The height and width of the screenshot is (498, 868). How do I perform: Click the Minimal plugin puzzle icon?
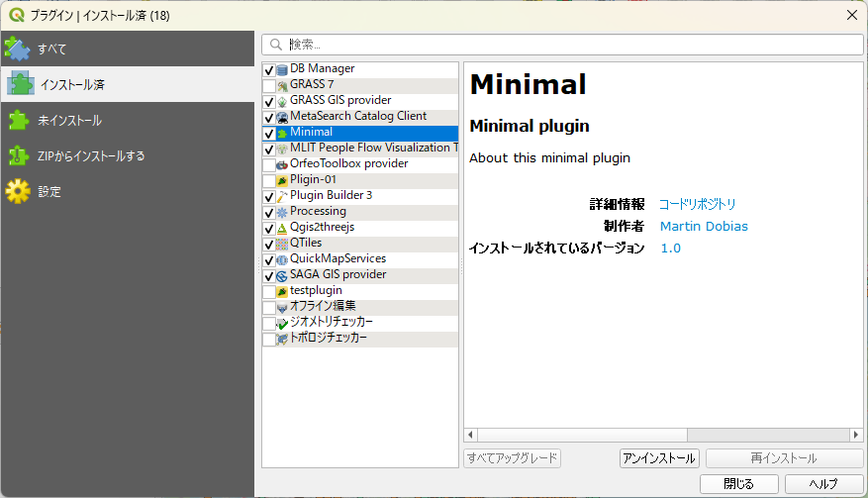click(282, 134)
